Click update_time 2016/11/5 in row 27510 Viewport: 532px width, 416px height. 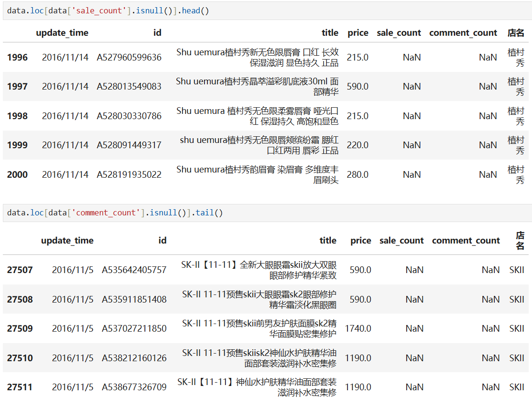72,358
